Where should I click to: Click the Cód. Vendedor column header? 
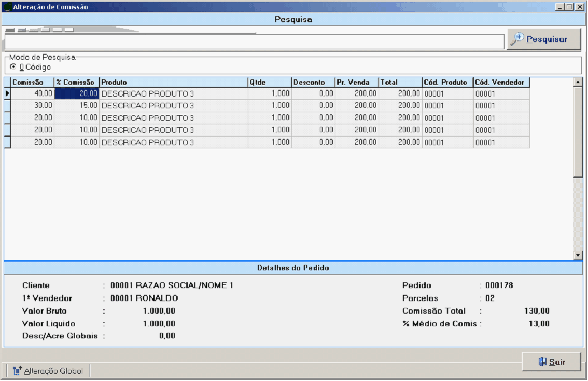[x=501, y=83]
